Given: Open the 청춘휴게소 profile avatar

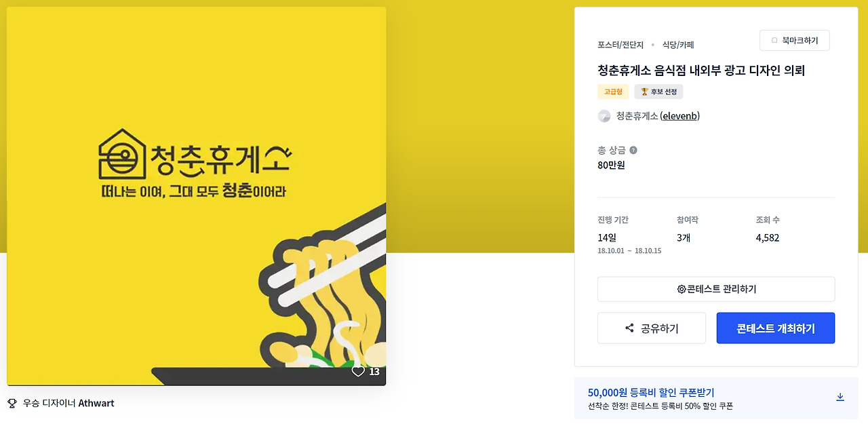Looking at the screenshot, I should tap(604, 116).
